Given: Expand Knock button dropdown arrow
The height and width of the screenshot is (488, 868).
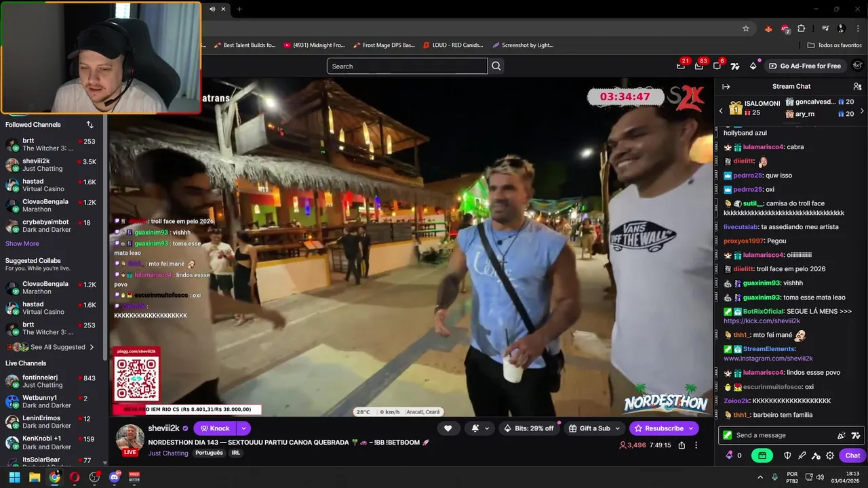Looking at the screenshot, I should click(243, 428).
